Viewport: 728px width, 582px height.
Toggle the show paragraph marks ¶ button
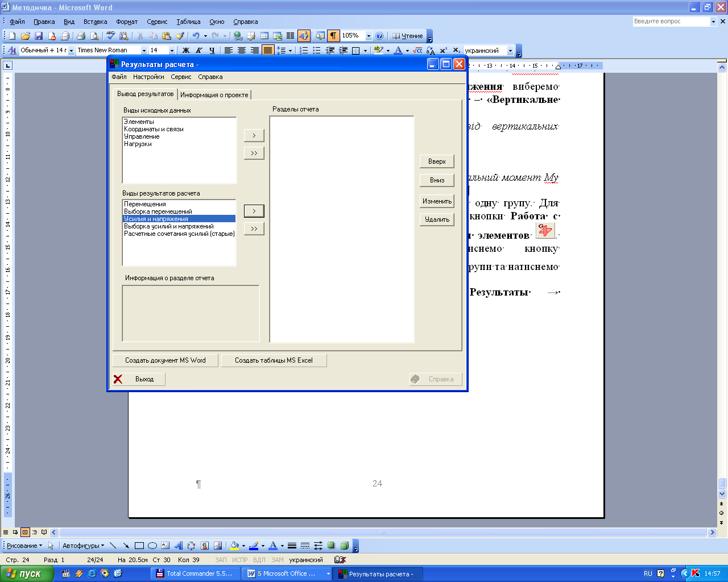coord(333,36)
